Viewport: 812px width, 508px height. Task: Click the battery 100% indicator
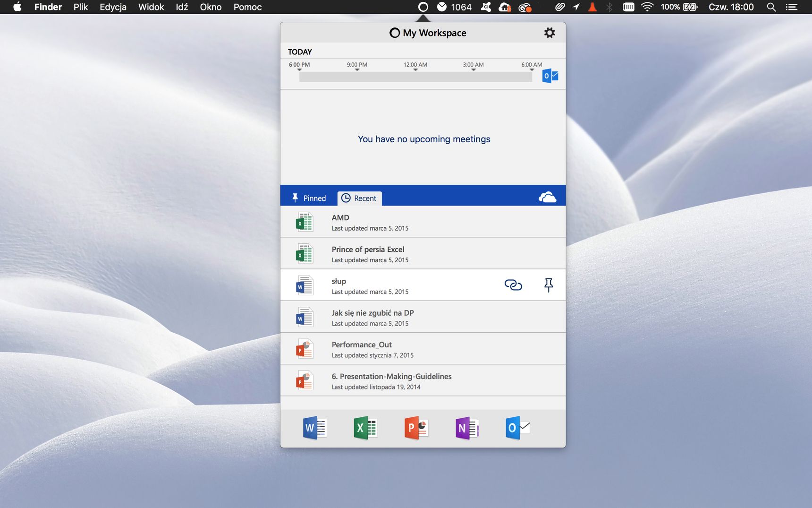click(x=679, y=7)
